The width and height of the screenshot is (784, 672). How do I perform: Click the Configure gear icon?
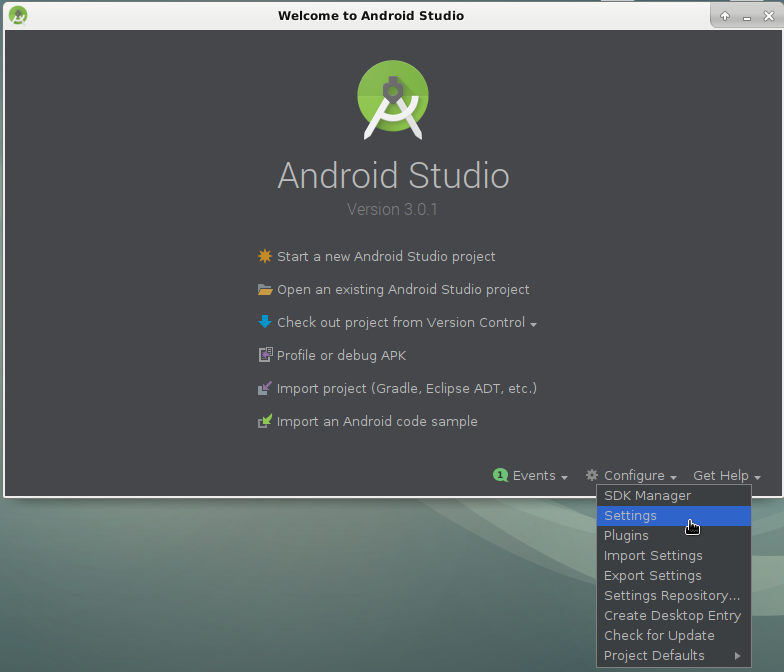[592, 476]
